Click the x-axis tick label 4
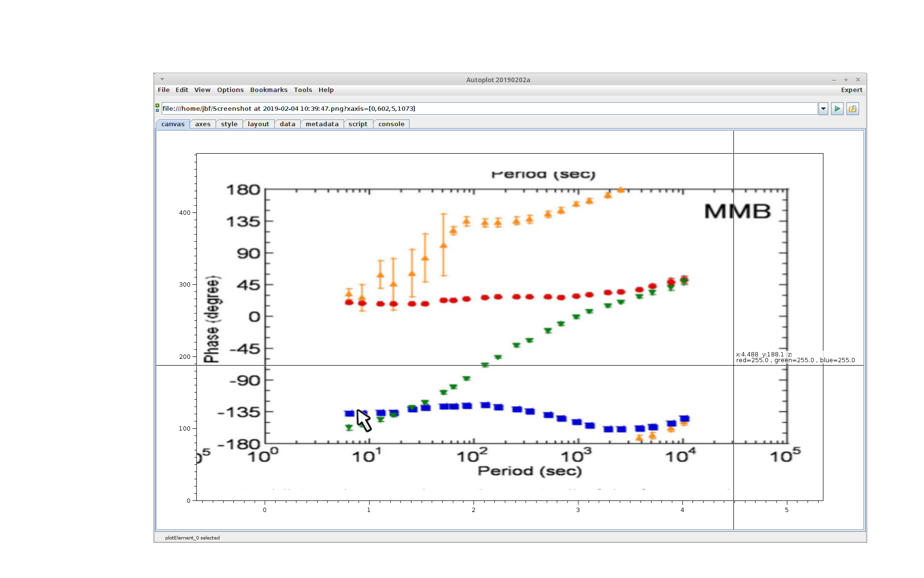This screenshot has width=924, height=578. tap(682, 510)
